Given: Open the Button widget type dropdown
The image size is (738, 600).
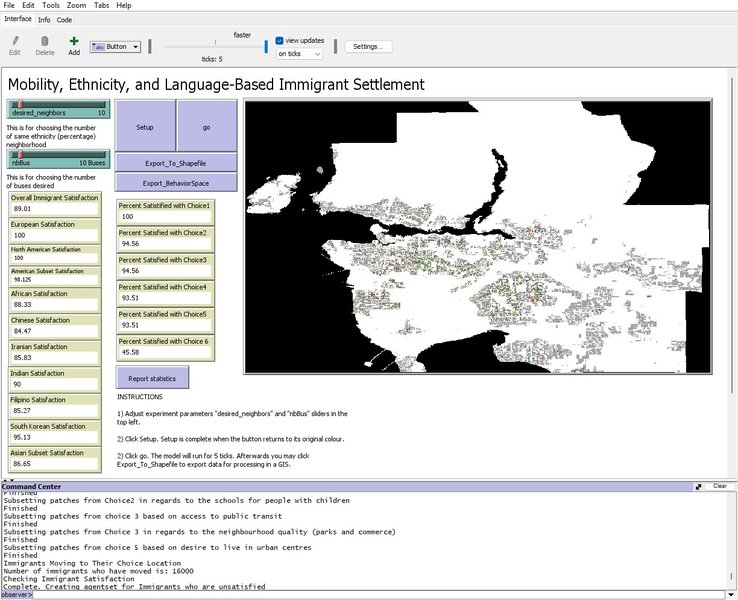Looking at the screenshot, I should (x=115, y=46).
